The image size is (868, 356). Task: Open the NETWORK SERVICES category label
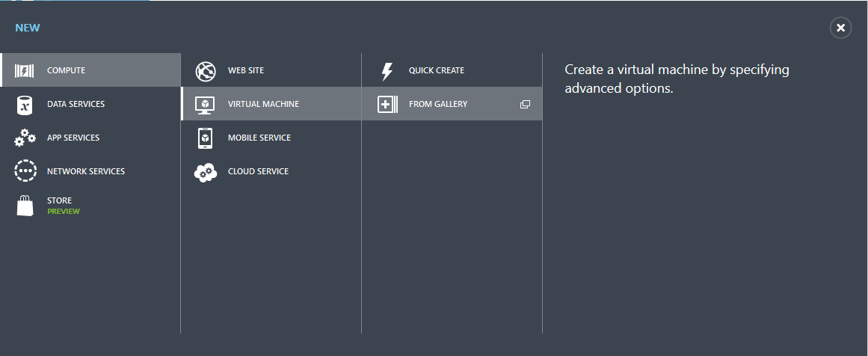point(86,171)
